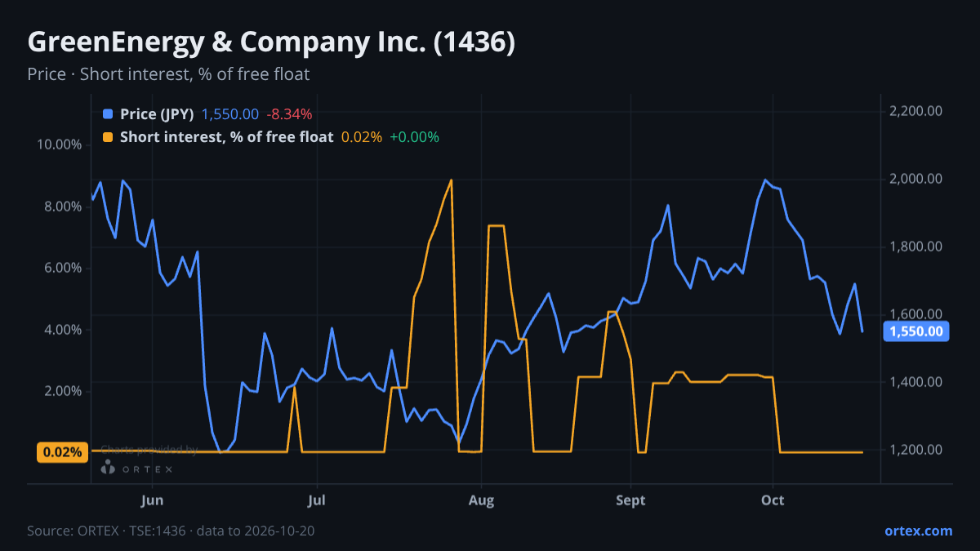This screenshot has width=980, height=551.
Task: Click the 2,200.00 right axis label
Action: tap(915, 111)
